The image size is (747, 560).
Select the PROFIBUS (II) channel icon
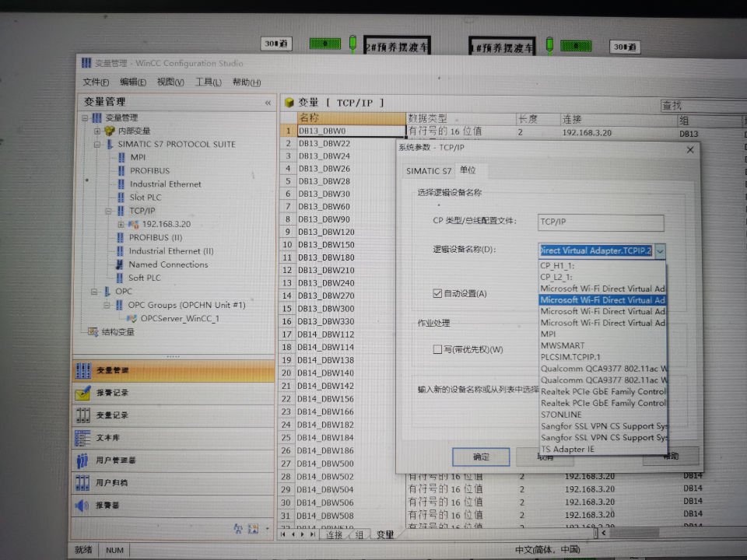click(121, 237)
